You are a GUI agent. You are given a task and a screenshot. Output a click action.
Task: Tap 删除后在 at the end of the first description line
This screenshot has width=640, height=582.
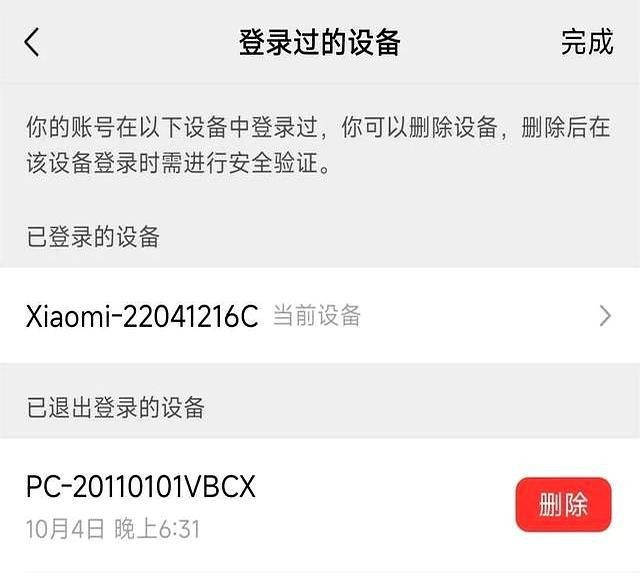tap(566, 127)
